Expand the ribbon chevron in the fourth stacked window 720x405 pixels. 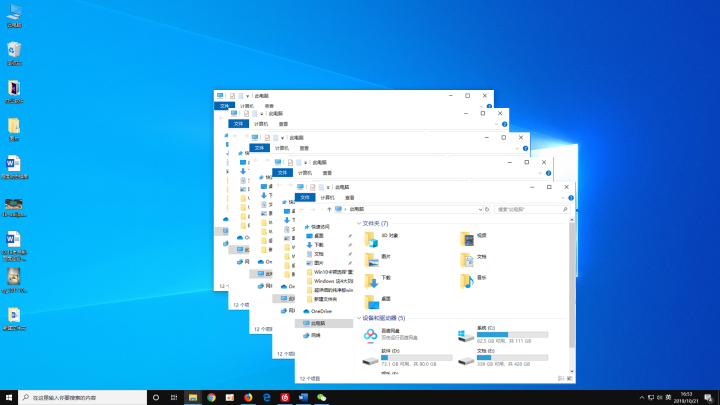pos(540,173)
